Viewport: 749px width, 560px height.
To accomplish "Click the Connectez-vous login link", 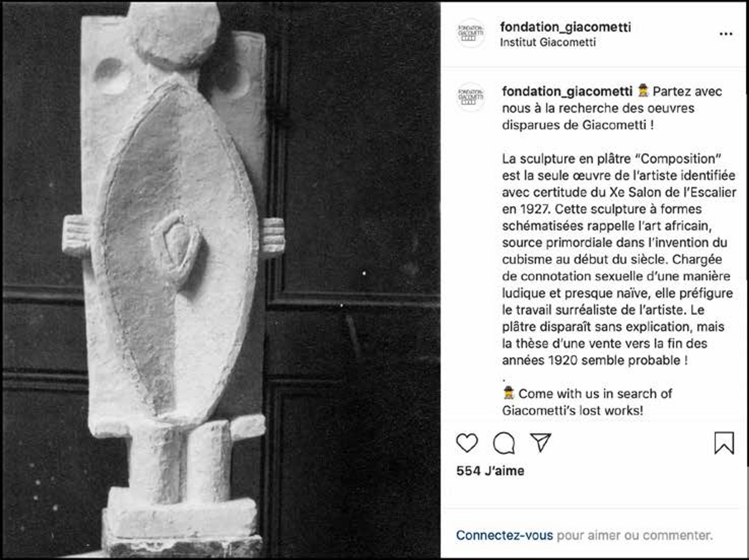I will coord(504,535).
